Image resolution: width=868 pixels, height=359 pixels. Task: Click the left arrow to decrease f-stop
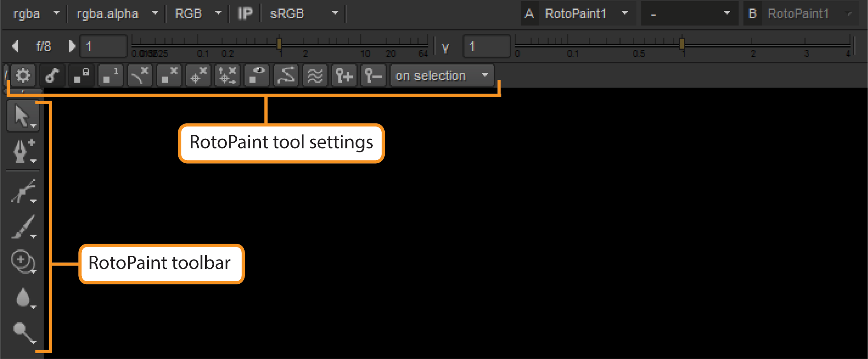click(16, 46)
